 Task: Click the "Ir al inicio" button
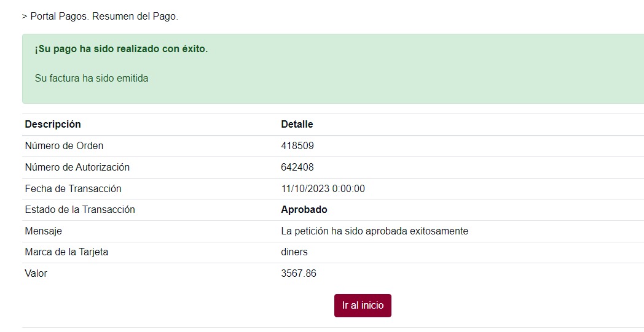point(363,306)
